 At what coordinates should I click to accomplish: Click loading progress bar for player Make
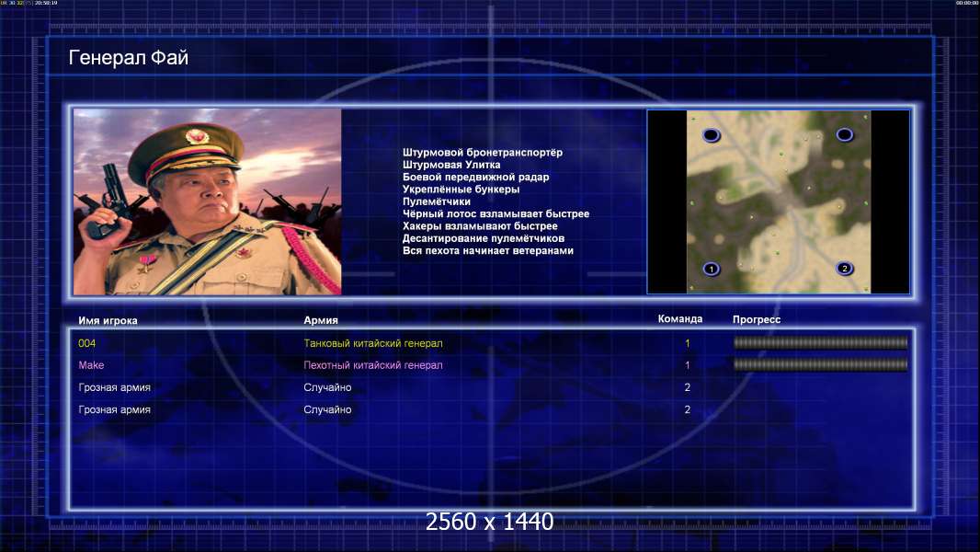click(x=820, y=364)
